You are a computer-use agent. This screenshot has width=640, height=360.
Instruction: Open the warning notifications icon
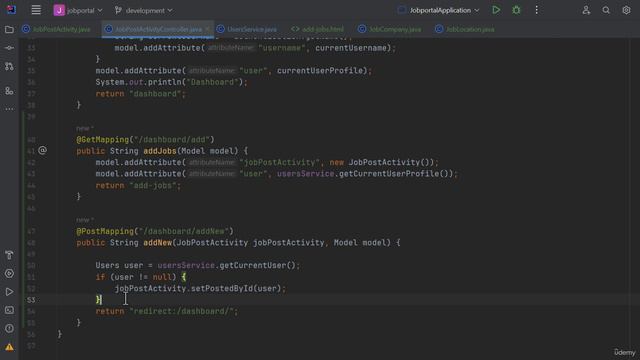pos(9,347)
